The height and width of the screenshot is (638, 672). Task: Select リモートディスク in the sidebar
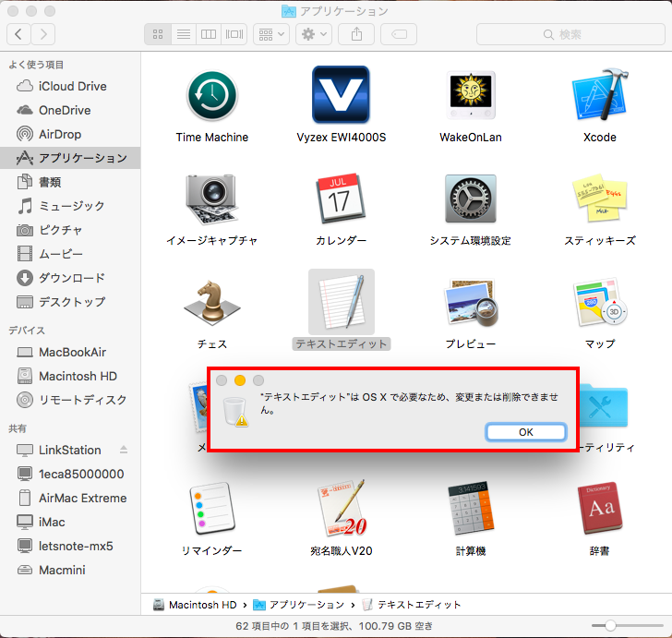click(x=70, y=400)
